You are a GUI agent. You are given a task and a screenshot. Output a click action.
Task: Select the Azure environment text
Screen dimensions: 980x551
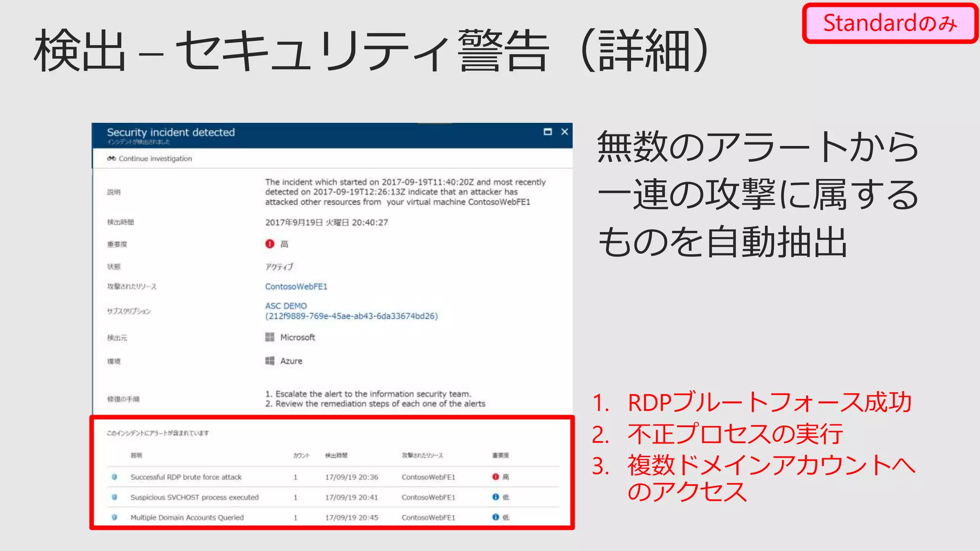click(291, 361)
